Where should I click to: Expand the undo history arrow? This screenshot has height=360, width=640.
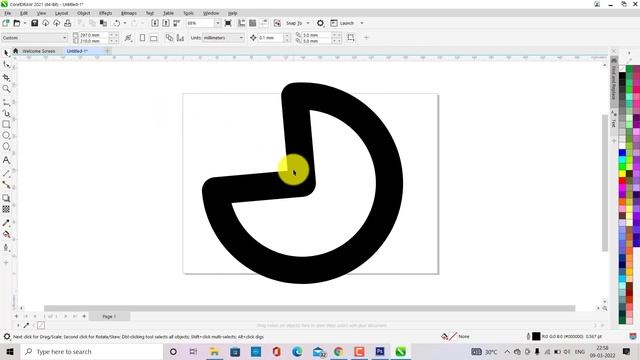pos(125,23)
